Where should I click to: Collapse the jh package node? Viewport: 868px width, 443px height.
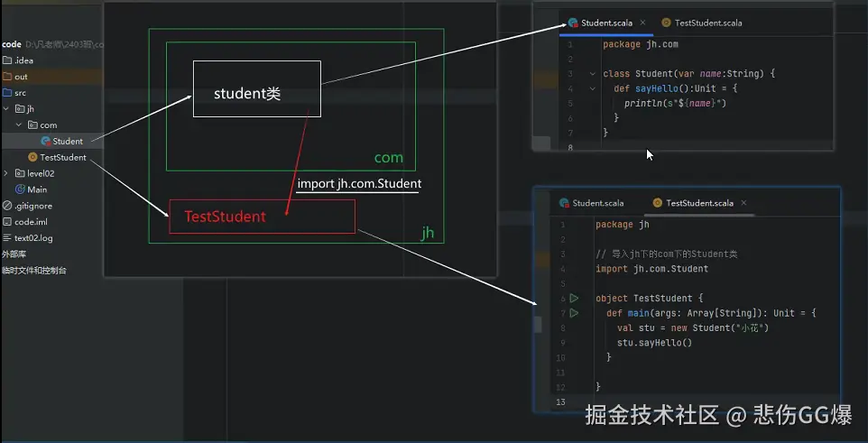pos(6,108)
